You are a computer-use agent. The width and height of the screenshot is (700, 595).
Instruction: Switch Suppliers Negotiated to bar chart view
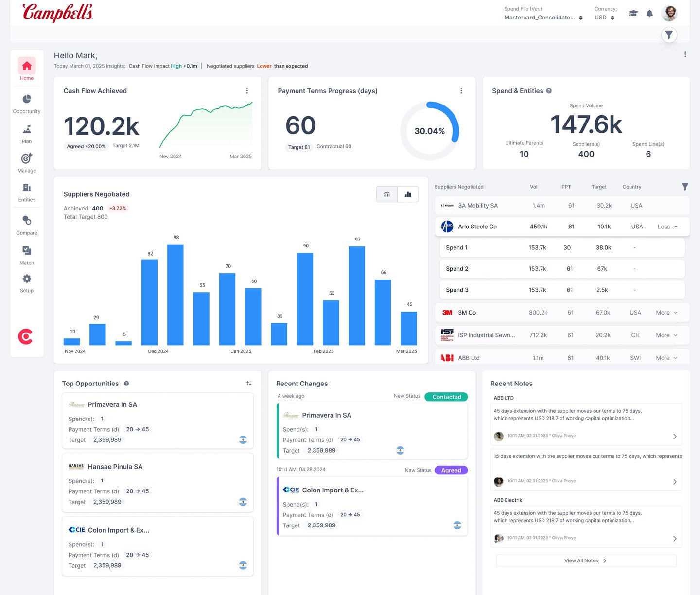point(408,194)
